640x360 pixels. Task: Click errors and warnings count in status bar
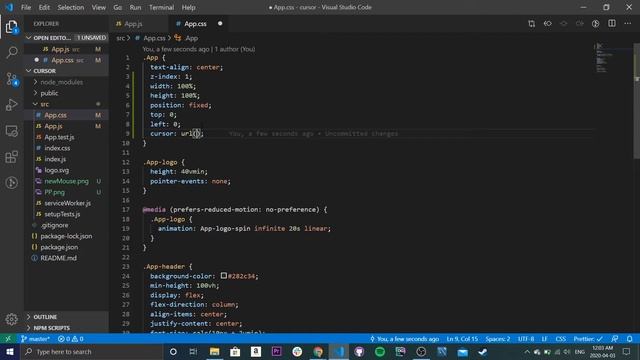pos(71,339)
